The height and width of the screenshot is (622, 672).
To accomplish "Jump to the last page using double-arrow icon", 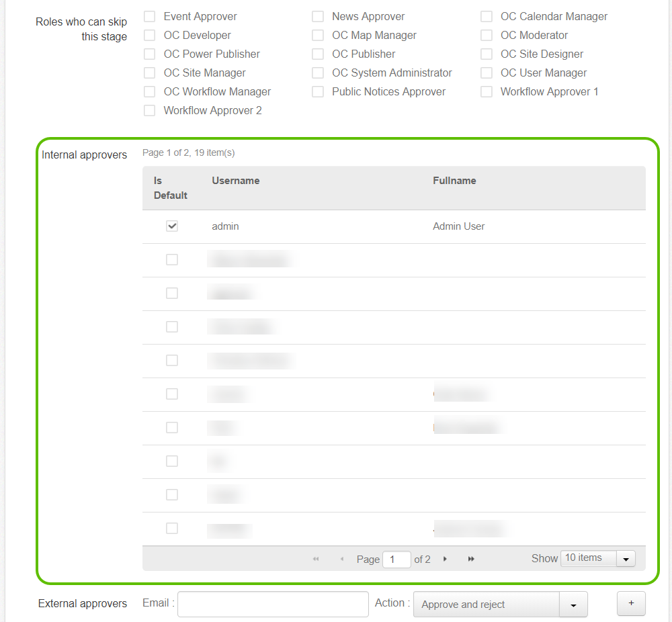I will 470,558.
